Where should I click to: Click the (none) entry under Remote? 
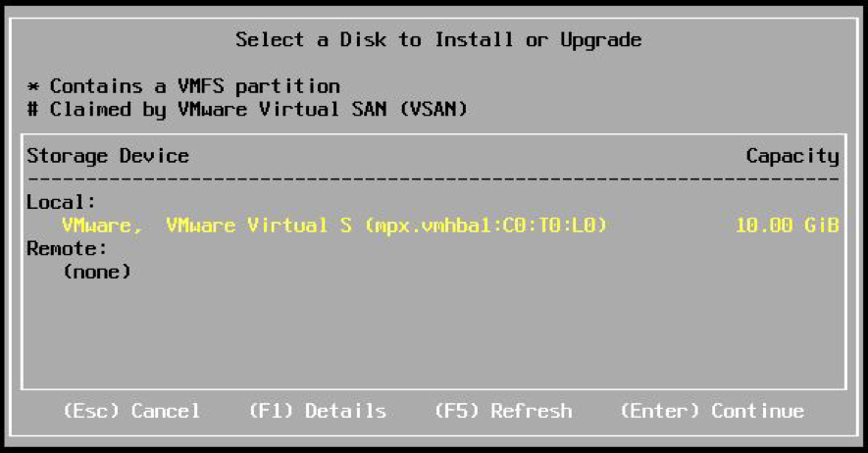click(96, 272)
